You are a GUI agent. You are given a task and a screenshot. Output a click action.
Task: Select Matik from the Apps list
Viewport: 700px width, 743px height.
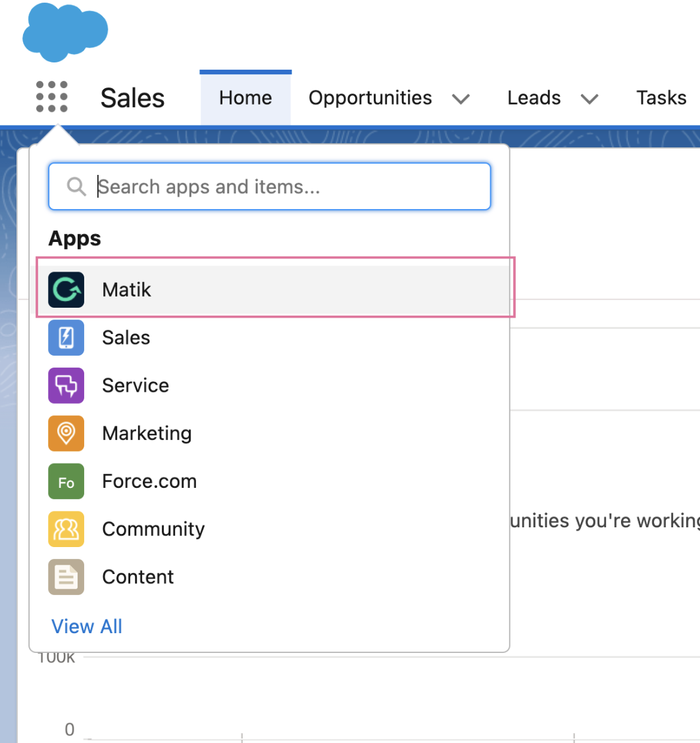click(x=270, y=289)
